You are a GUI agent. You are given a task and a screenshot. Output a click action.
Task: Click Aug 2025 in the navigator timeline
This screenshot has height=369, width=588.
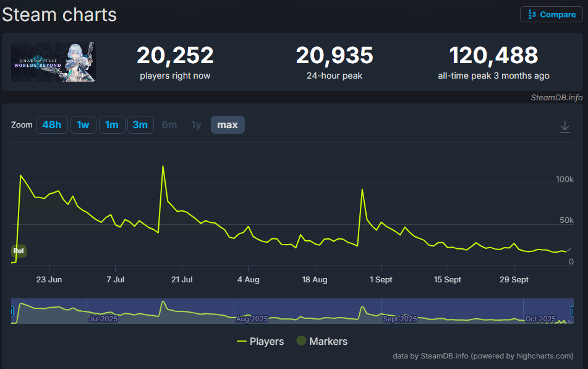252,319
